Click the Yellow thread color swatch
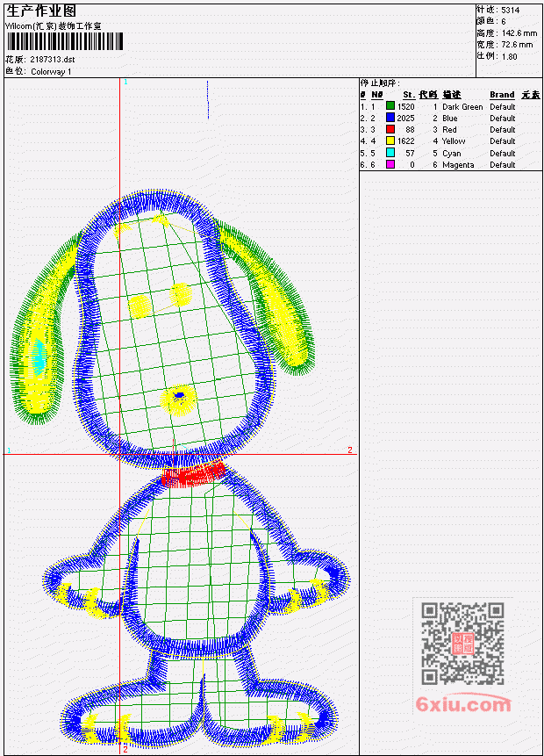Viewport: 544px width, 756px height. pyautogui.click(x=390, y=140)
